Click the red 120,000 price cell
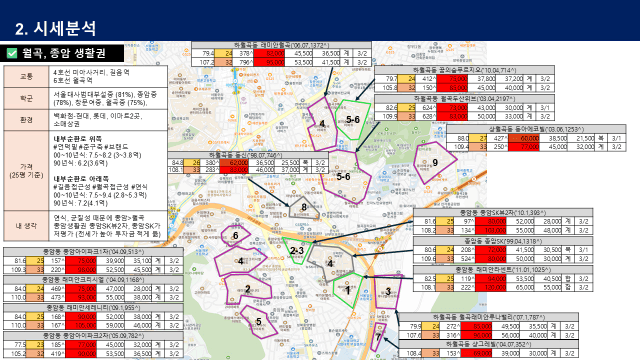Viewport: 640px width, 360px height. click(491, 287)
